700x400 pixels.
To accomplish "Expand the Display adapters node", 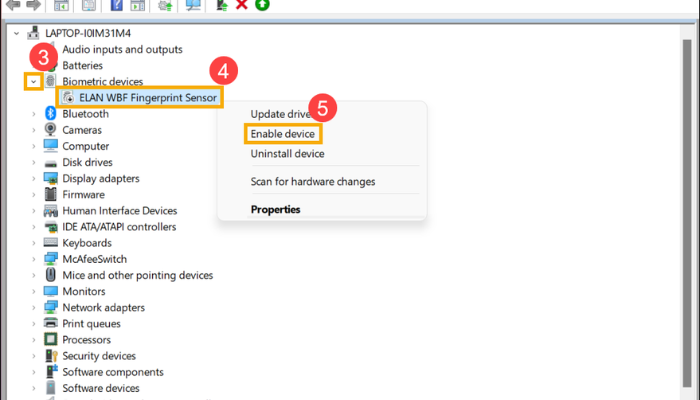I will pos(34,179).
